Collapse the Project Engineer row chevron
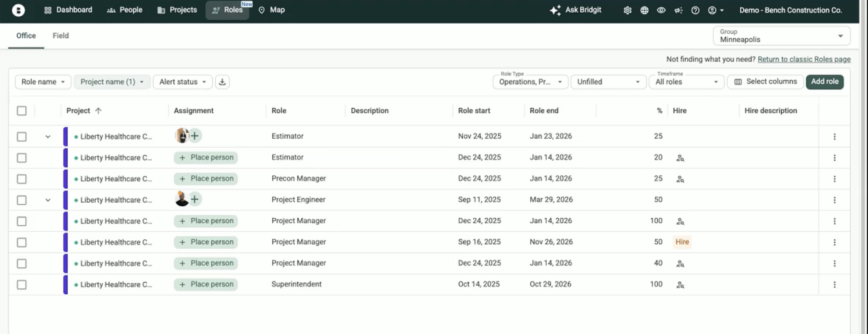The height and width of the screenshot is (334, 868). pos(48,200)
